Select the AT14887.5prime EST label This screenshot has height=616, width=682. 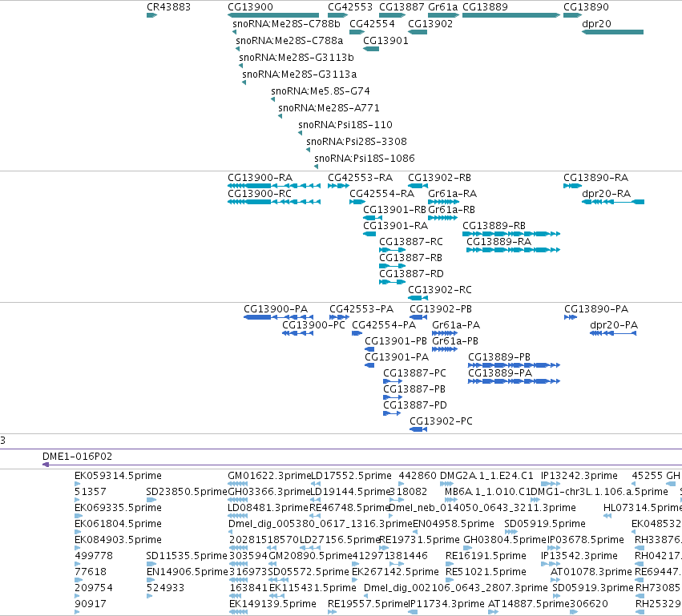[528, 604]
